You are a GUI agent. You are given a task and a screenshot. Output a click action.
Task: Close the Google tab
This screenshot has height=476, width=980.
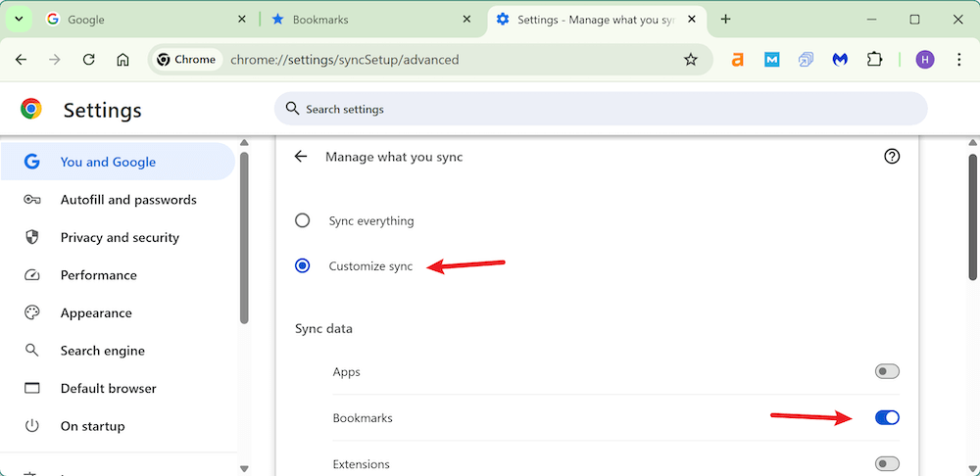(242, 20)
